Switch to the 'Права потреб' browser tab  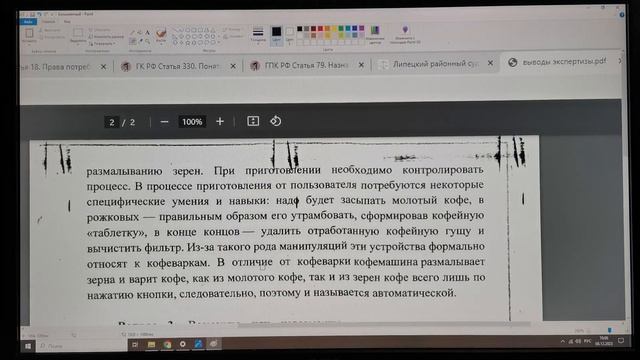click(58, 67)
